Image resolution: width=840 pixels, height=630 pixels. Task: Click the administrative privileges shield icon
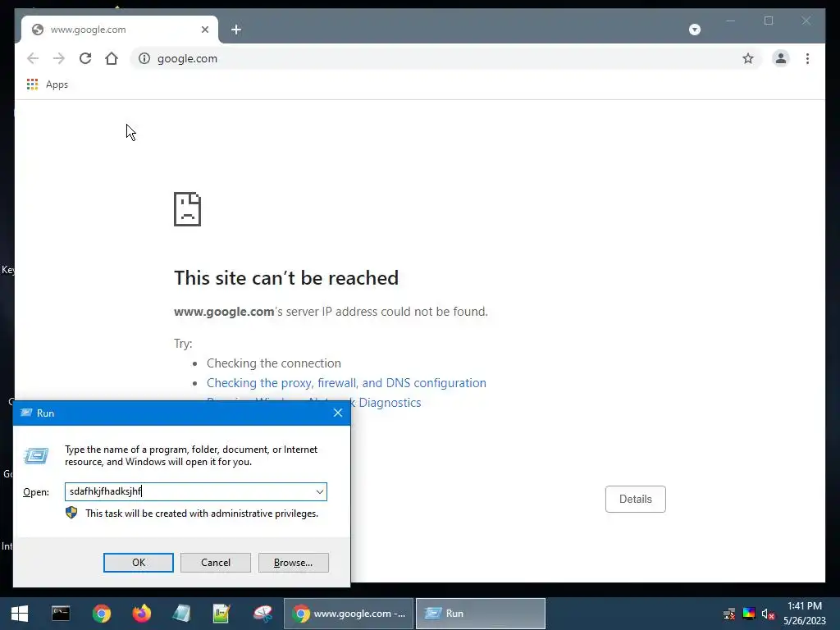tap(71, 514)
